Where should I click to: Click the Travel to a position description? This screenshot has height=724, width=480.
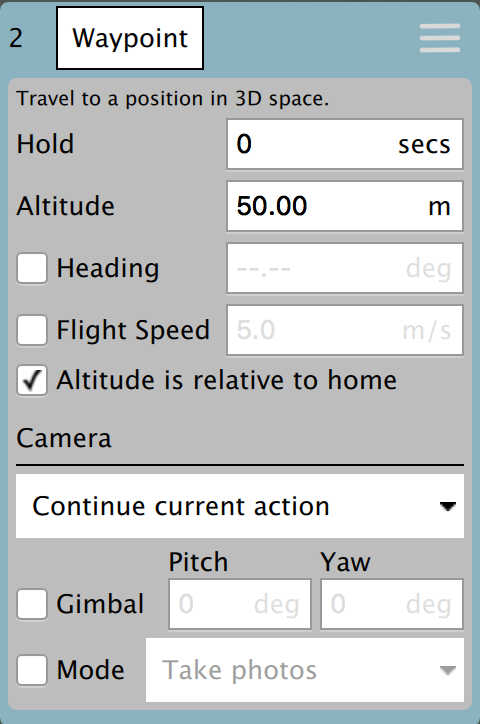click(173, 99)
